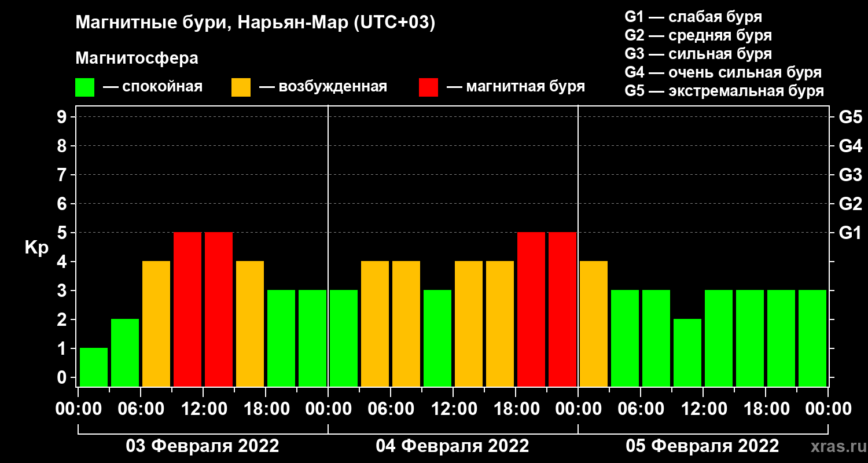Viewport: 868px width, 463px height.
Task: Select the red 09:00–12:00 bar on 03 Февраля
Action: click(x=187, y=309)
